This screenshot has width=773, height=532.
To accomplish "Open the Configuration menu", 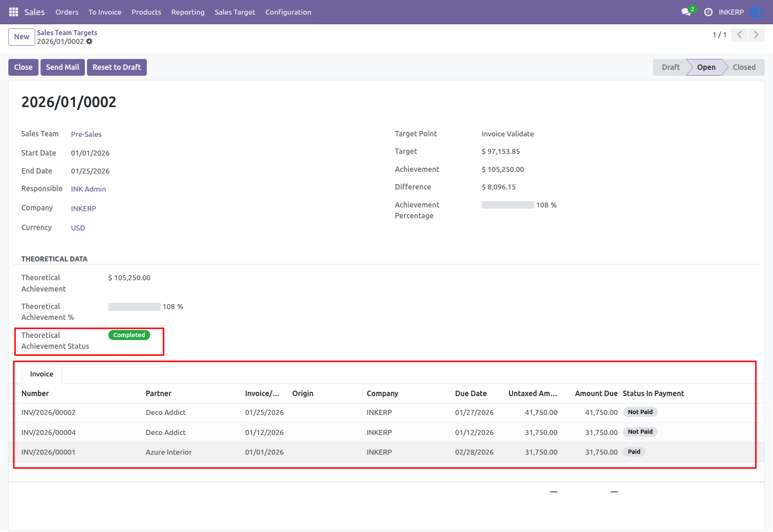I will (288, 12).
